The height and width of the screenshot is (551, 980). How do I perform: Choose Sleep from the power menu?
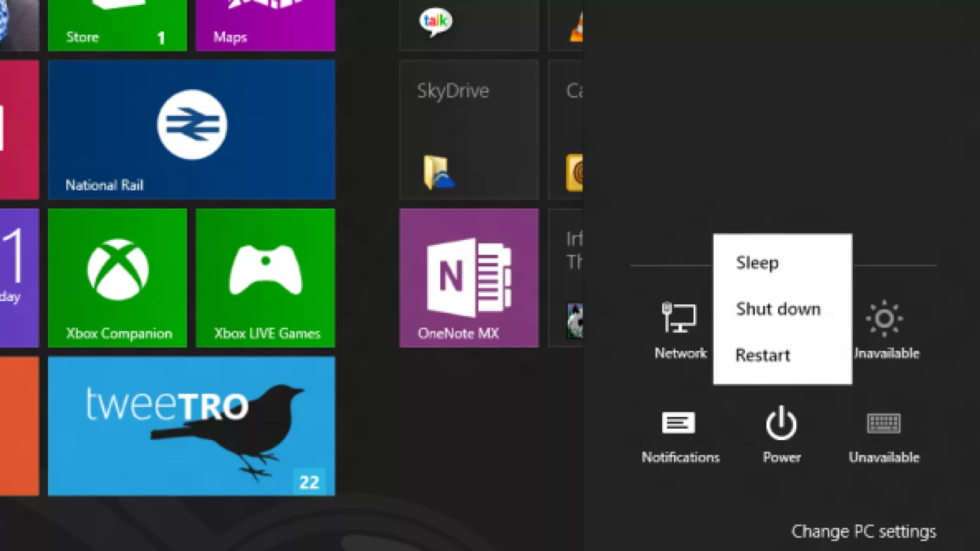pyautogui.click(x=758, y=263)
